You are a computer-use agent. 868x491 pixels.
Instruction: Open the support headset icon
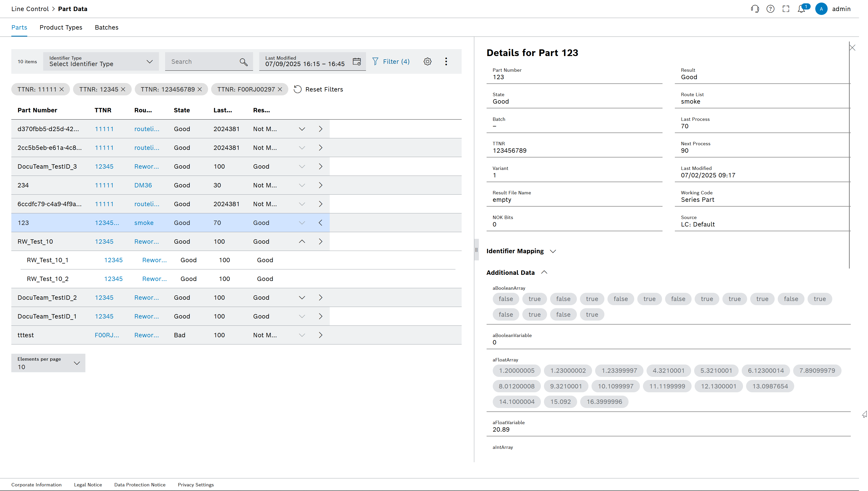[x=755, y=9]
